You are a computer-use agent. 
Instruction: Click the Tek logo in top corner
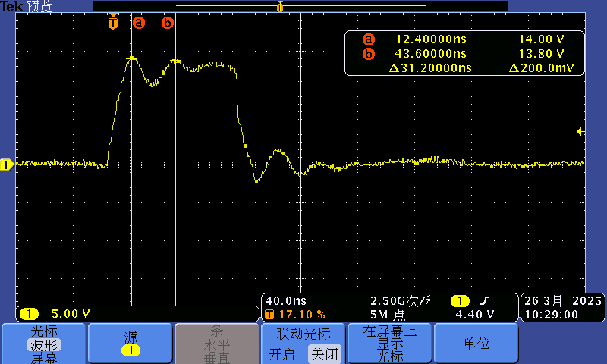(11, 6)
